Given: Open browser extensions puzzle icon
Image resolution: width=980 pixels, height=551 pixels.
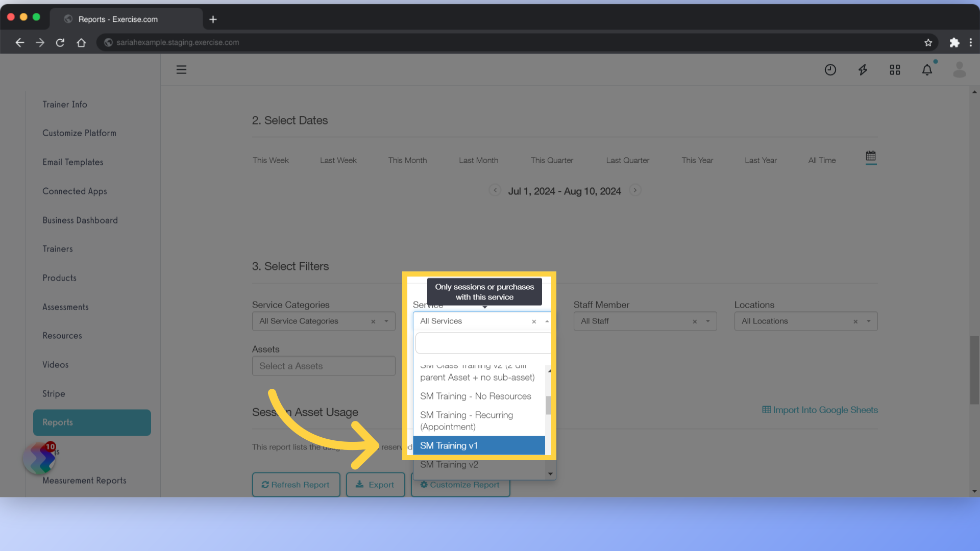Looking at the screenshot, I should point(954,42).
